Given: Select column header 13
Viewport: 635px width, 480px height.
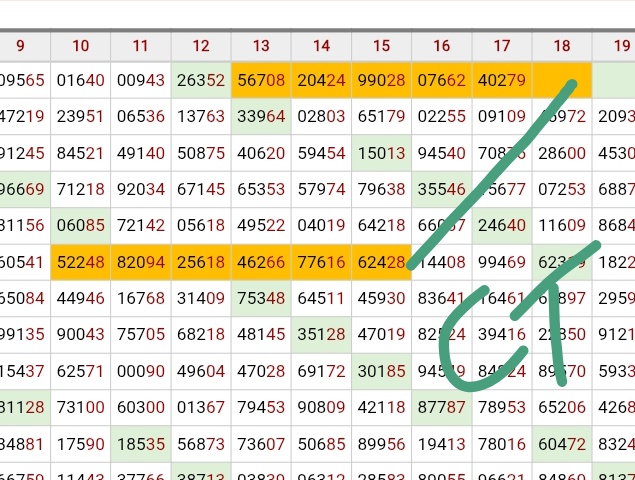Looking at the screenshot, I should click(x=261, y=45).
